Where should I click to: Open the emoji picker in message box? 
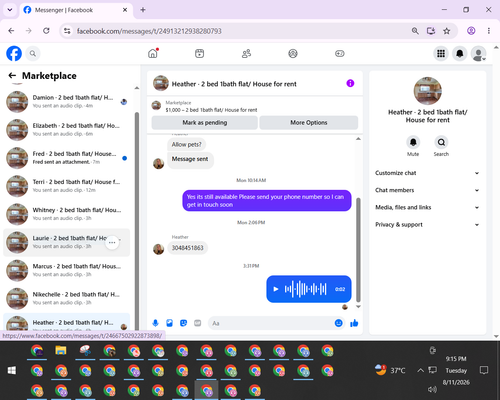pos(338,323)
